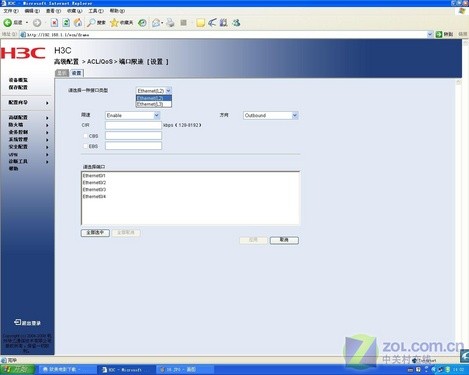This screenshot has width=469, height=375.
Task: Click the Cancel button at bottom right
Action: tap(284, 240)
